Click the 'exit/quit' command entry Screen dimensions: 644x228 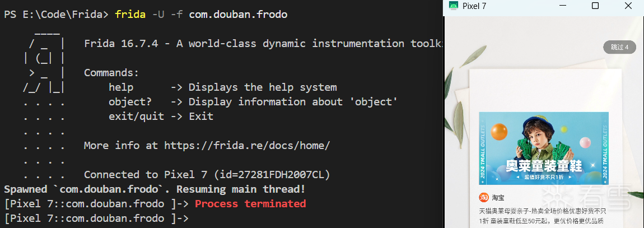(136, 117)
